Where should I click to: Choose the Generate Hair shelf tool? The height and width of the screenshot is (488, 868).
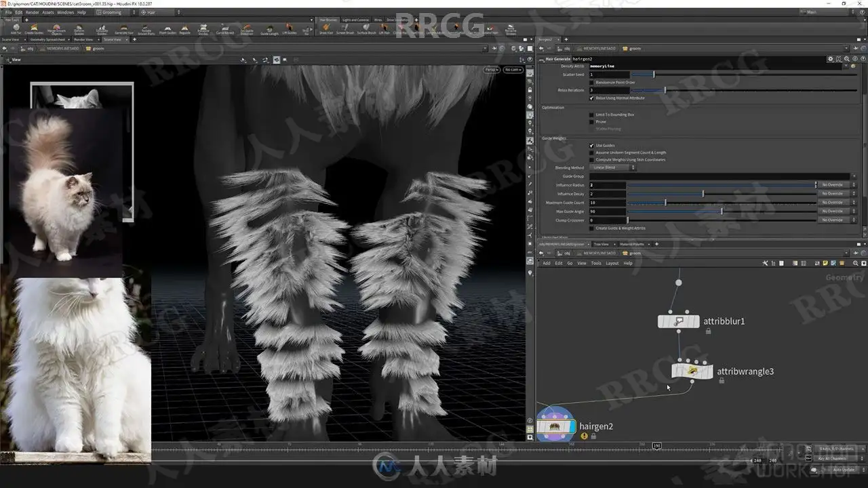click(124, 29)
